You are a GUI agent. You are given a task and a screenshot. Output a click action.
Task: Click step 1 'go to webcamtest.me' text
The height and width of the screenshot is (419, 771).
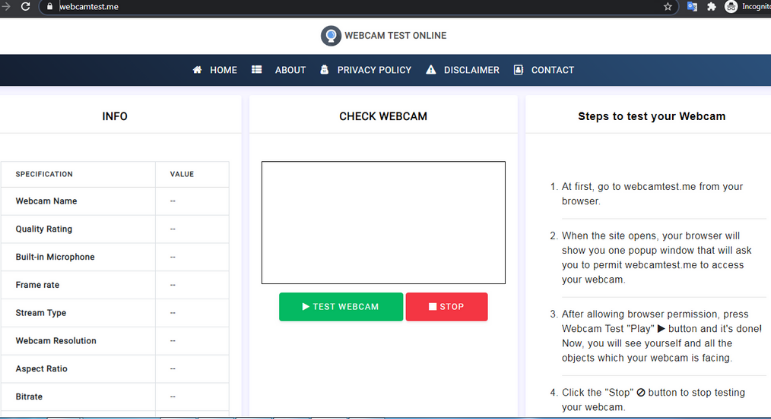coord(652,194)
